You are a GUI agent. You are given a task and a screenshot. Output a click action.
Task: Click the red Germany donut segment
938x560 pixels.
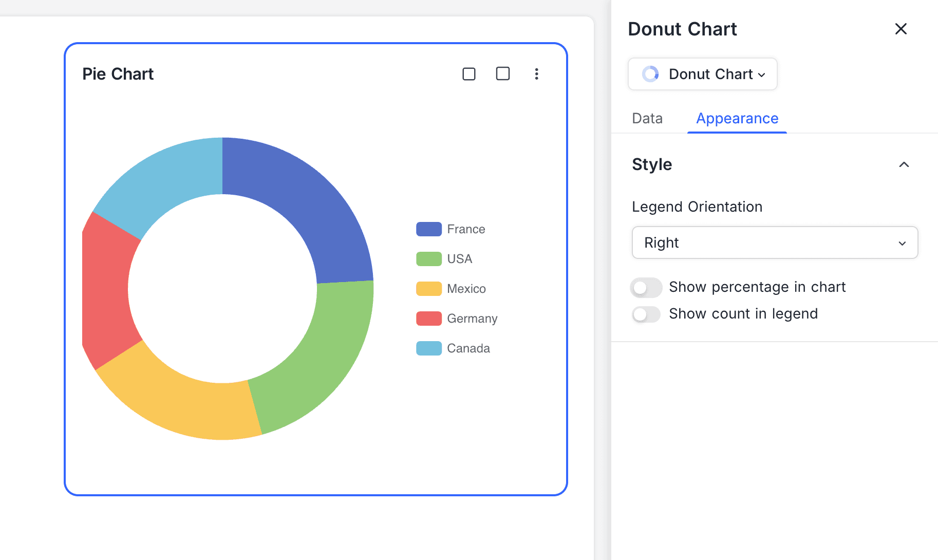click(x=105, y=290)
